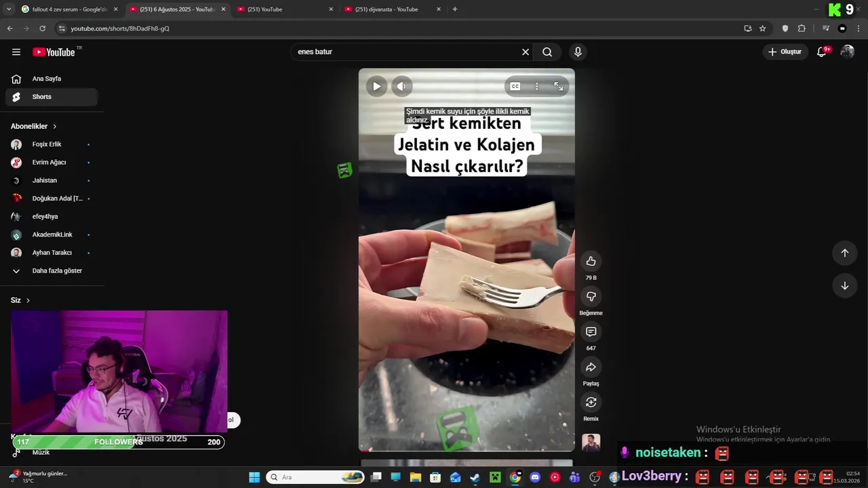This screenshot has height=488, width=868.
Task: Open Ayhan Tarakcı subscription channel
Action: pos(52,253)
